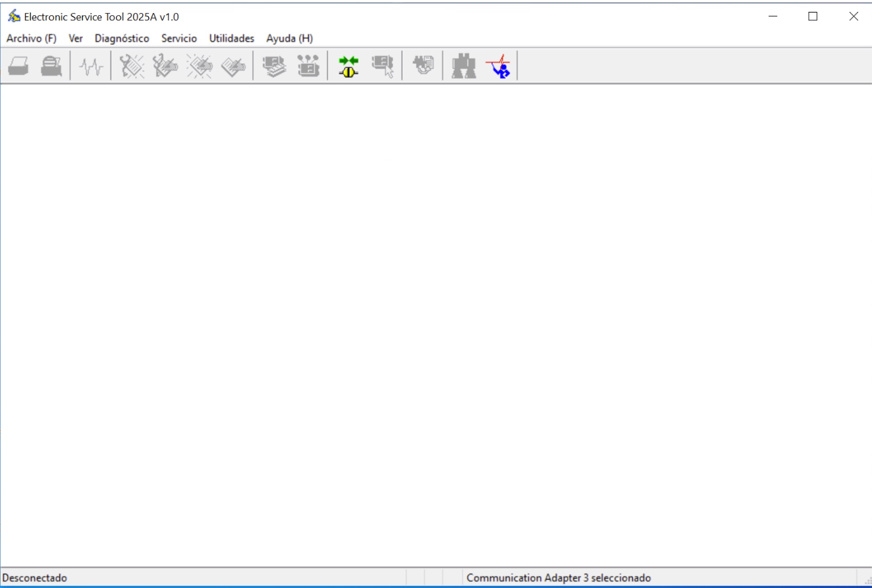The image size is (872, 588).
Task: Click the Print (printer) toolbar icon
Action: (18, 67)
